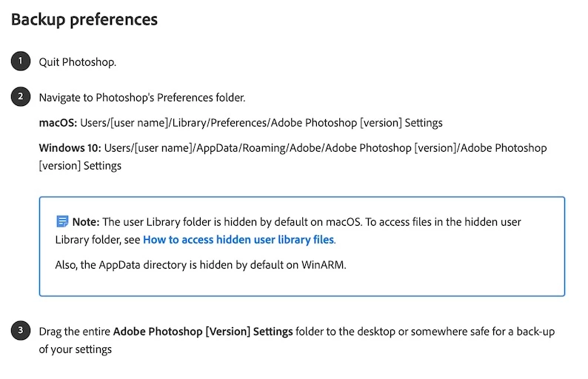The height and width of the screenshot is (379, 588).
Task: Click the Navigate to Preferences folder sentence
Action: [142, 98]
